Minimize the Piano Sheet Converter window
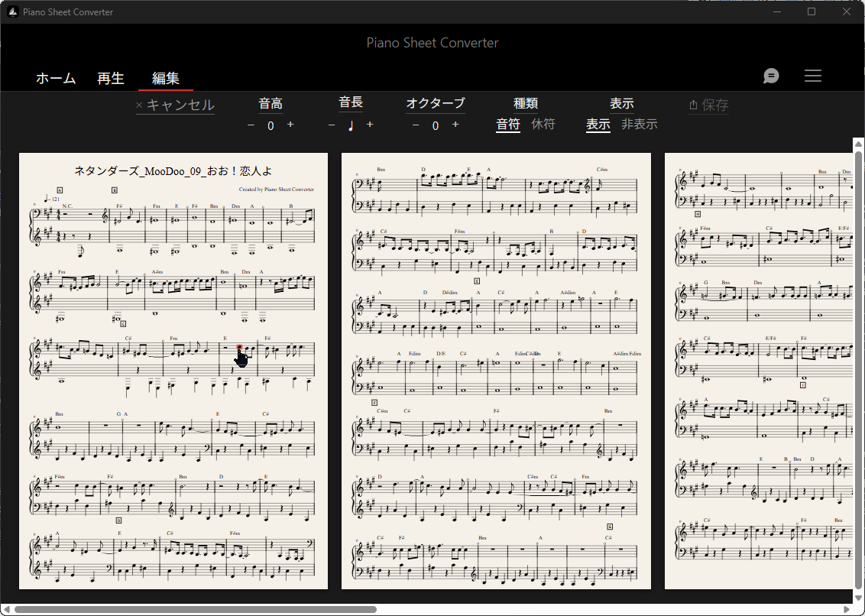This screenshot has width=865, height=616. click(x=777, y=11)
